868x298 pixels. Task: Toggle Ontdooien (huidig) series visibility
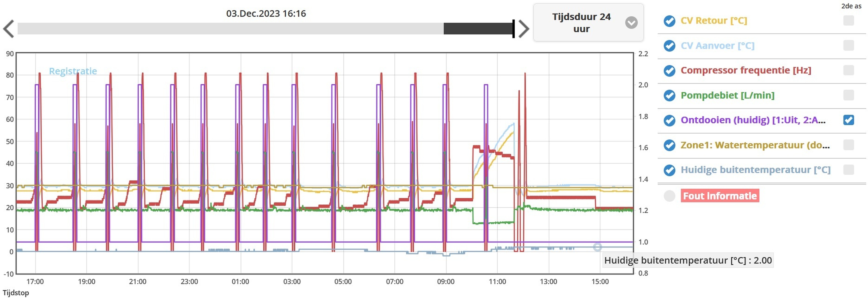[x=669, y=120]
